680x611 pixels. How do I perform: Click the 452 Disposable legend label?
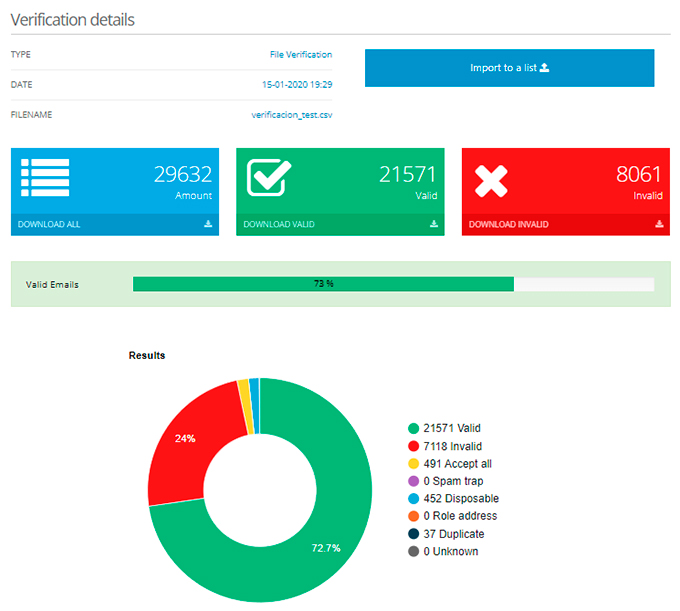point(461,499)
